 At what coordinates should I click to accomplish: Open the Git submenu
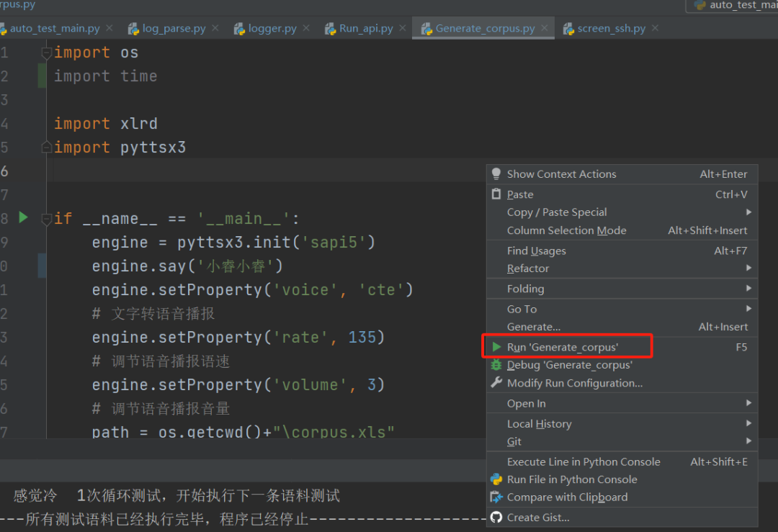(x=622, y=441)
